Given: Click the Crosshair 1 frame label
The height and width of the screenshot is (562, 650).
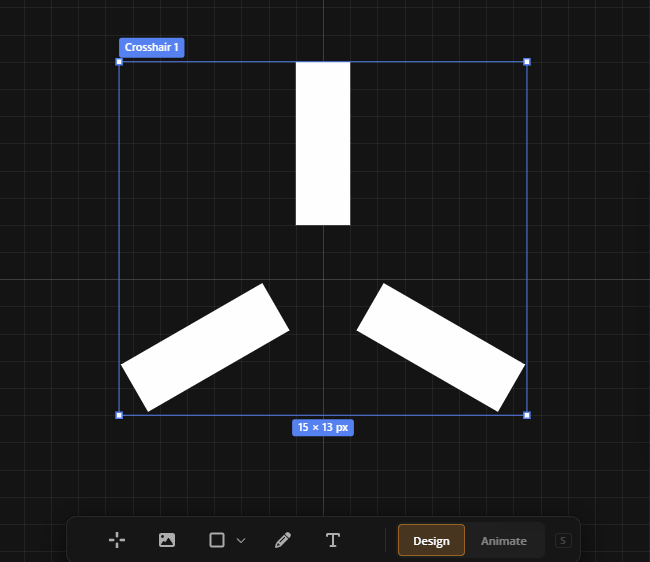Looking at the screenshot, I should click(x=152, y=47).
